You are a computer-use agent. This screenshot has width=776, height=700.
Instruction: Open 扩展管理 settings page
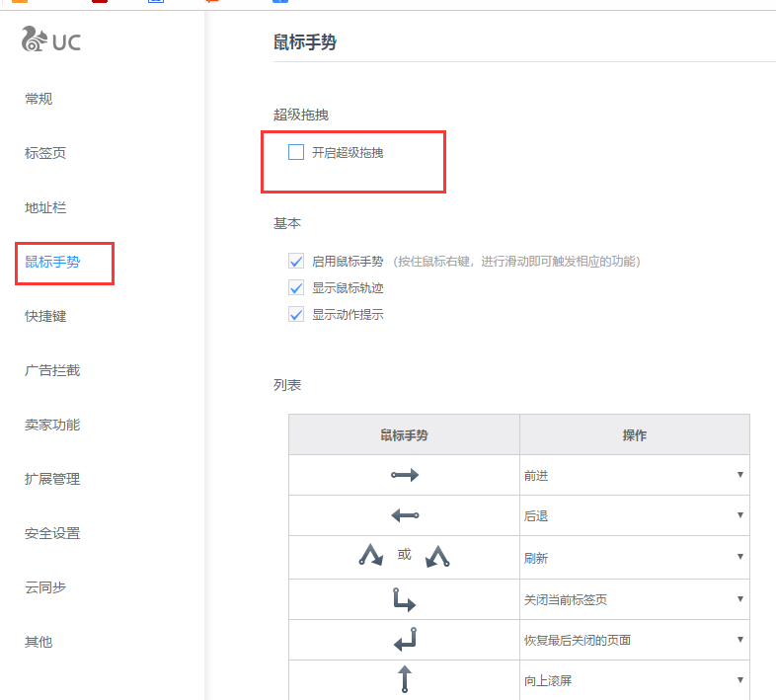(52, 479)
